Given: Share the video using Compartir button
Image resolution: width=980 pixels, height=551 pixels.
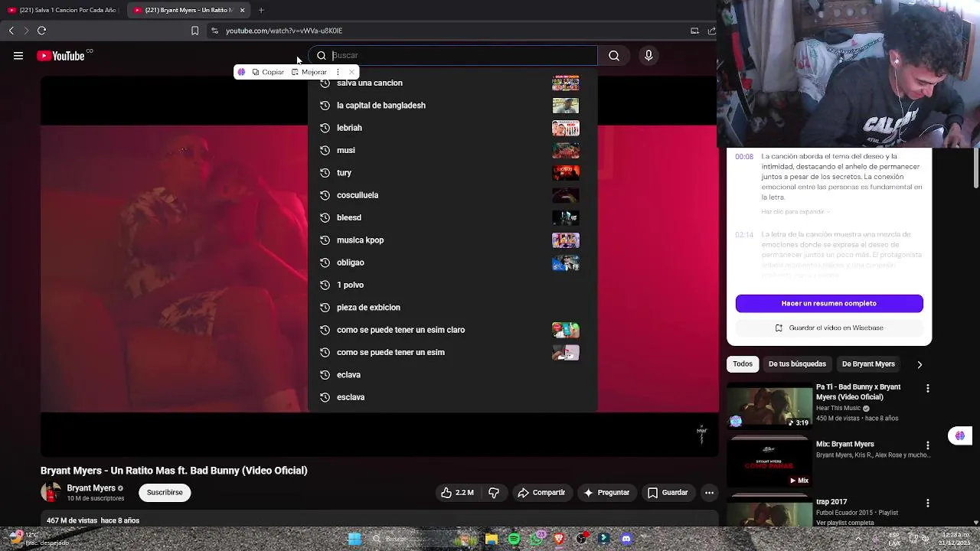Looking at the screenshot, I should tap(541, 493).
